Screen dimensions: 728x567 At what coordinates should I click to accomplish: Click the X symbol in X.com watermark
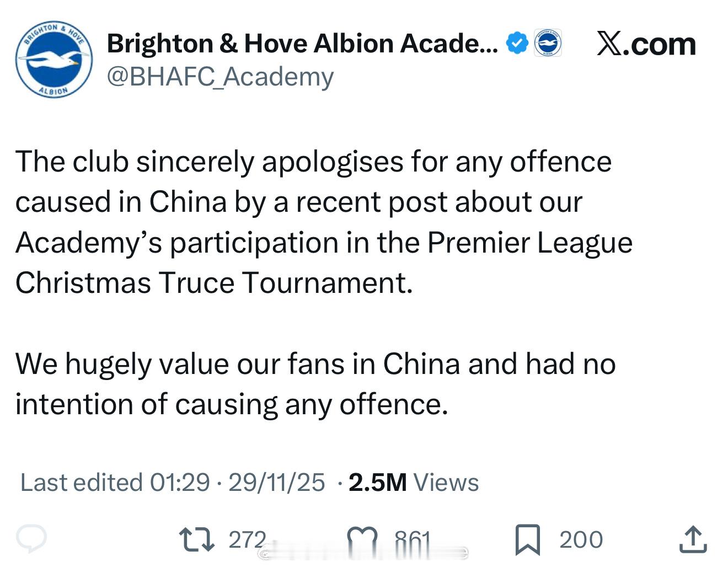tap(609, 44)
